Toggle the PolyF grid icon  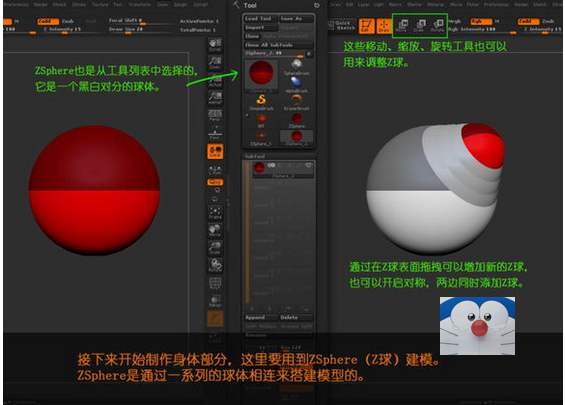(215, 283)
